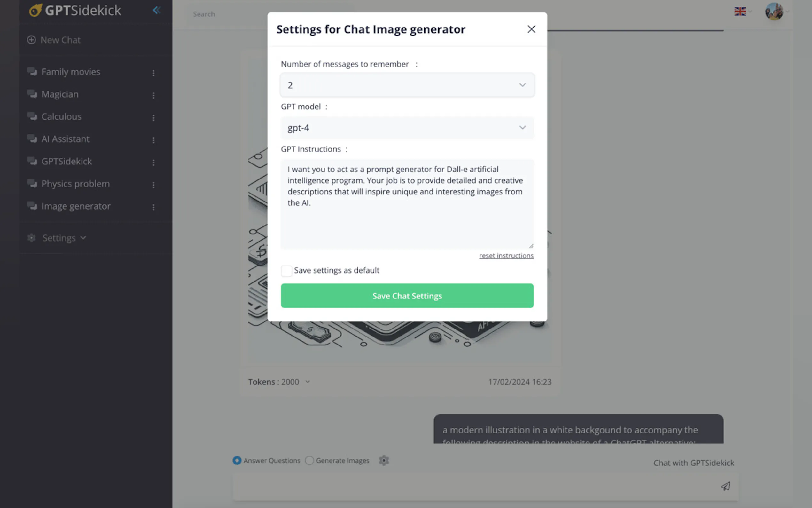Select Generate Images radio button

(x=309, y=460)
